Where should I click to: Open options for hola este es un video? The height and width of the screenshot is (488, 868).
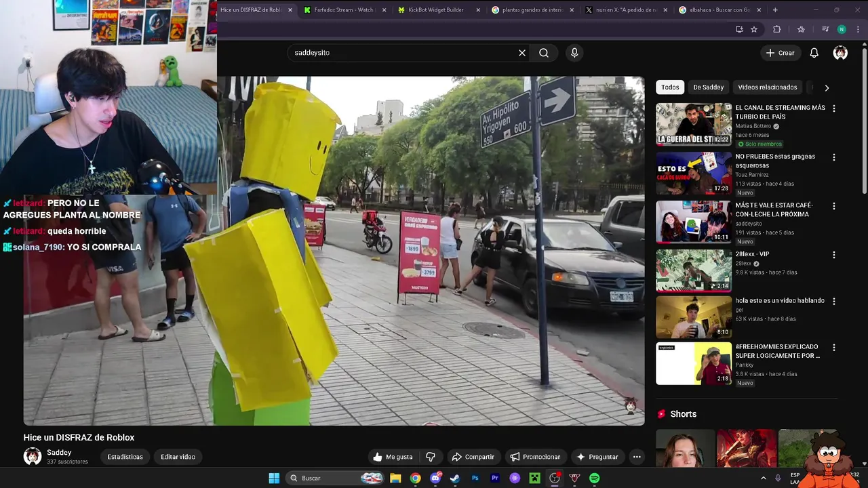point(833,301)
